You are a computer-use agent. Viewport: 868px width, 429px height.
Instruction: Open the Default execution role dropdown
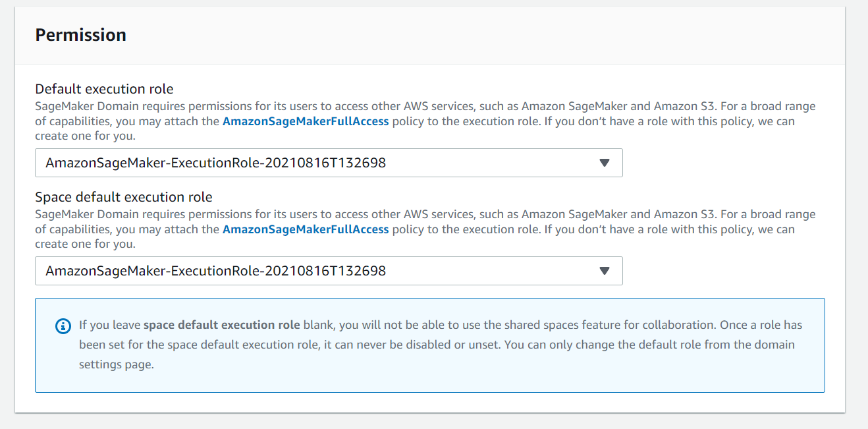pyautogui.click(x=329, y=163)
